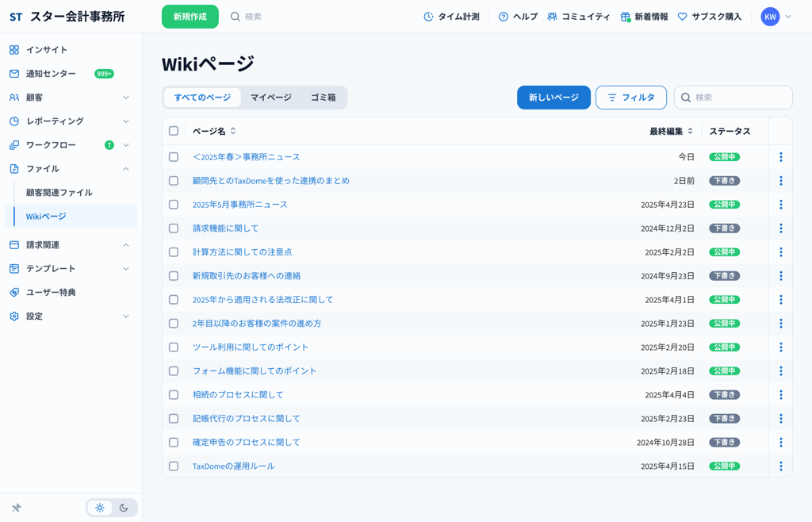
Task: Expand the 顧客 sidebar section
Action: pyautogui.click(x=125, y=98)
